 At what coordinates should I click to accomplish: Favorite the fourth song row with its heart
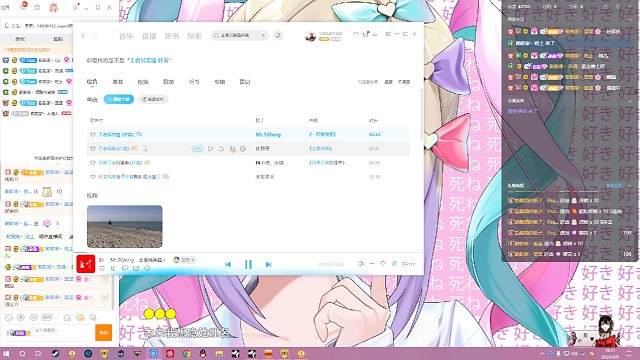pyautogui.click(x=93, y=177)
